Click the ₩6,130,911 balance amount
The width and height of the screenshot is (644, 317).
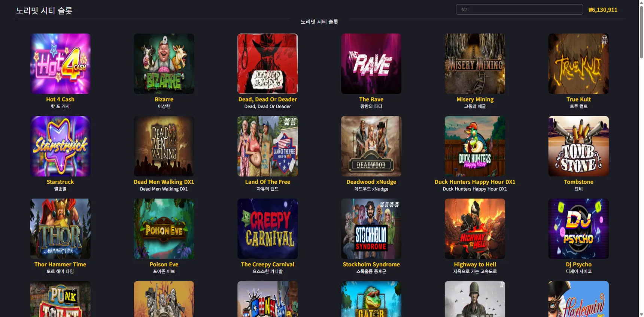point(603,10)
